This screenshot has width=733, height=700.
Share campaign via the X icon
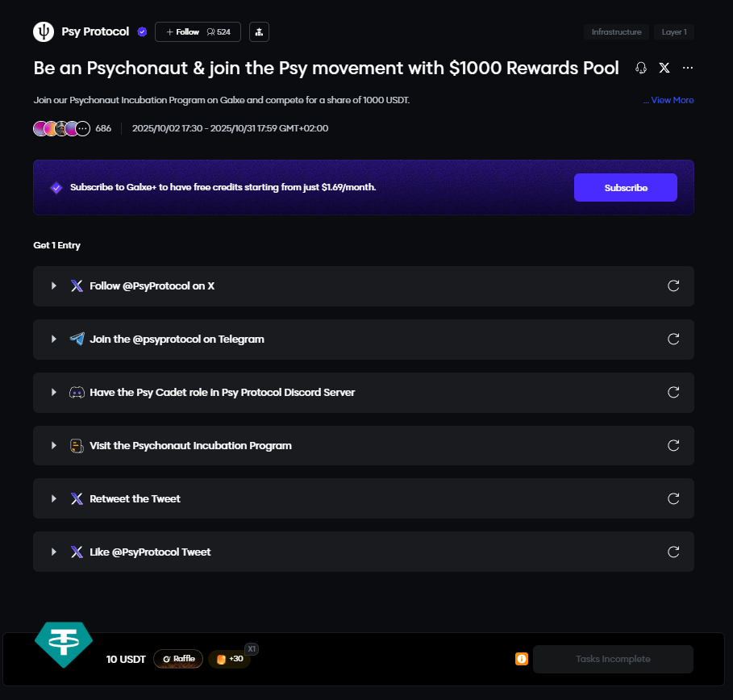[664, 69]
